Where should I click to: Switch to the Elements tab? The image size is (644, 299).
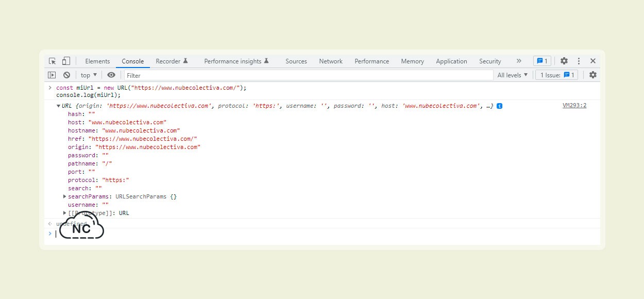point(97,61)
